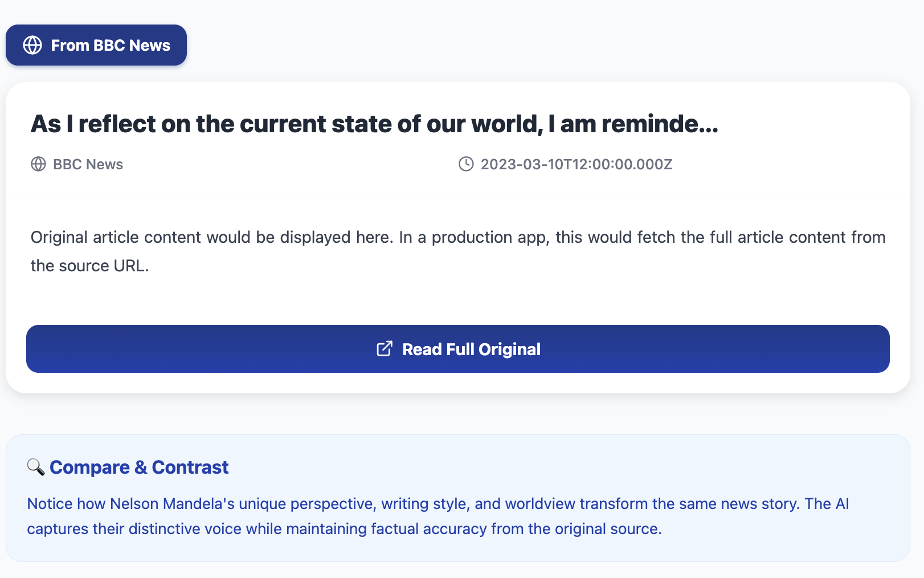Click magnifying glass icon by Compare & Contrast

click(36, 467)
